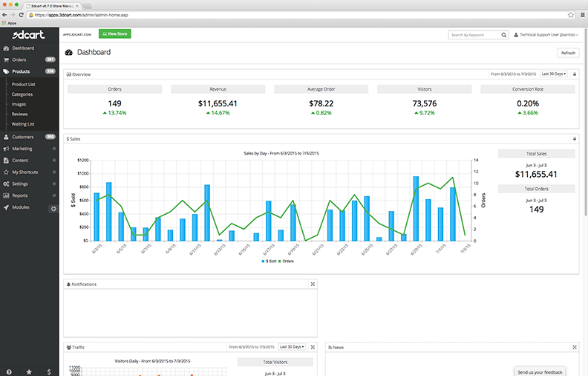
Task: Click the Notifications panel move icon
Action: point(313,284)
